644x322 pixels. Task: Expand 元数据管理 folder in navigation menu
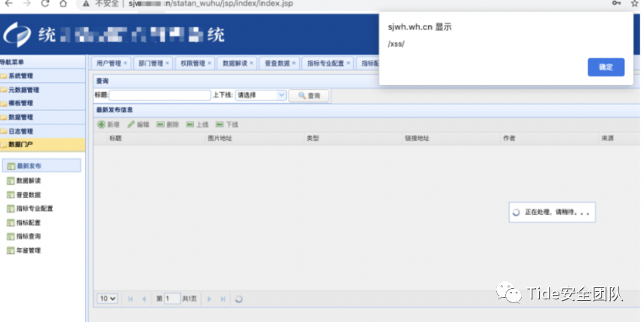(x=43, y=90)
